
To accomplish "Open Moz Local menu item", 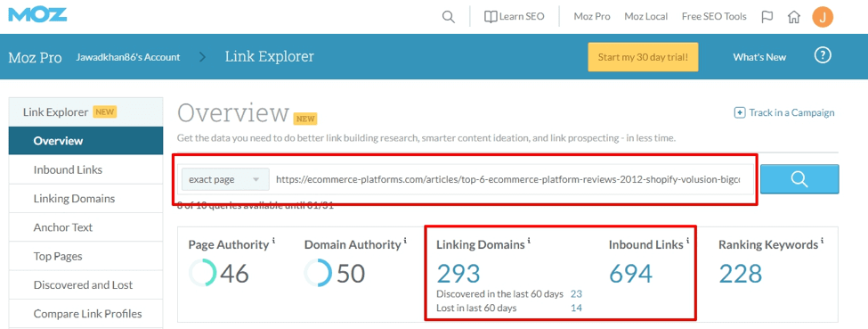I will [x=646, y=17].
